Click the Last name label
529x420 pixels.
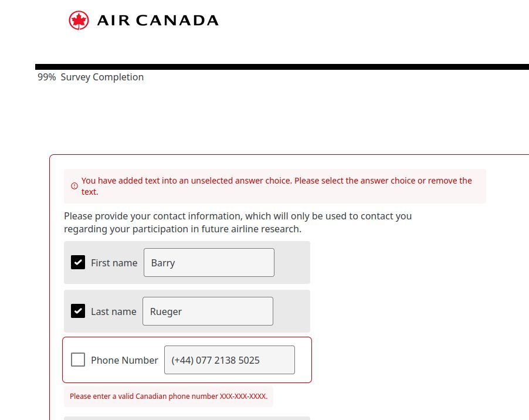pos(113,311)
